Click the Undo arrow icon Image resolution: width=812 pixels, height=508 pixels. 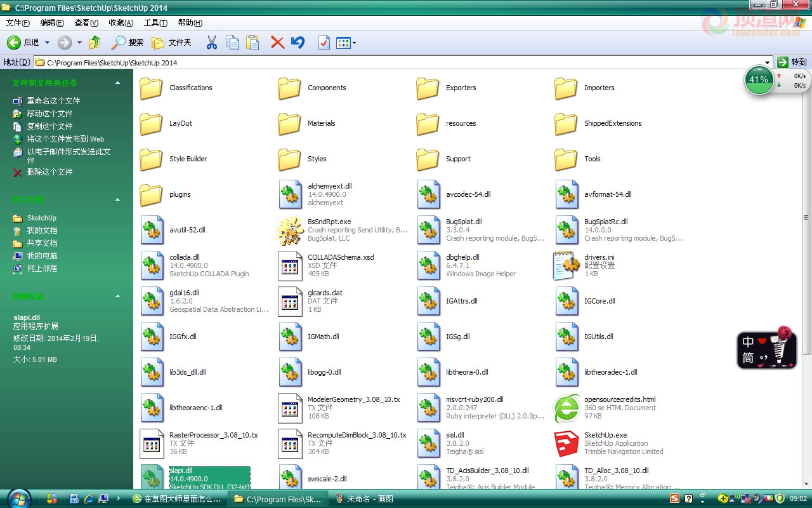[x=298, y=43]
